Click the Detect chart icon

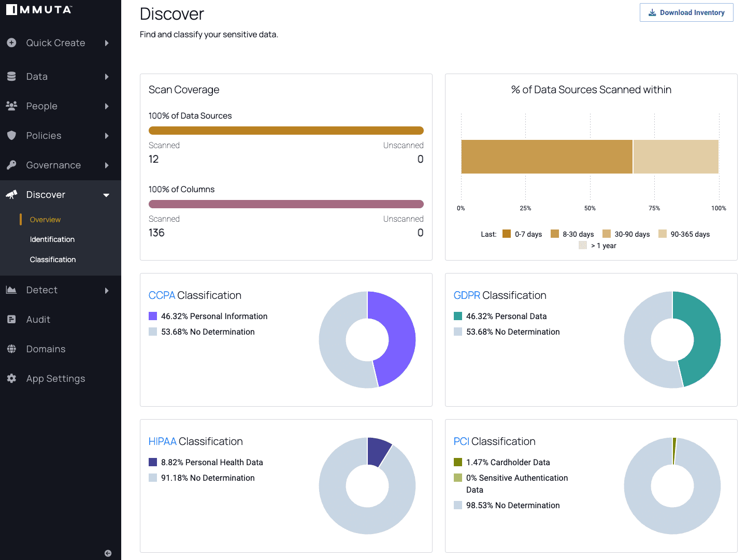point(11,290)
